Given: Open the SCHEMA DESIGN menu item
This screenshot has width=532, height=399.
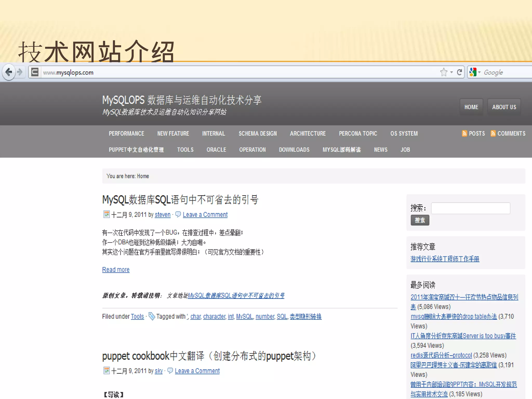Looking at the screenshot, I should point(258,134).
